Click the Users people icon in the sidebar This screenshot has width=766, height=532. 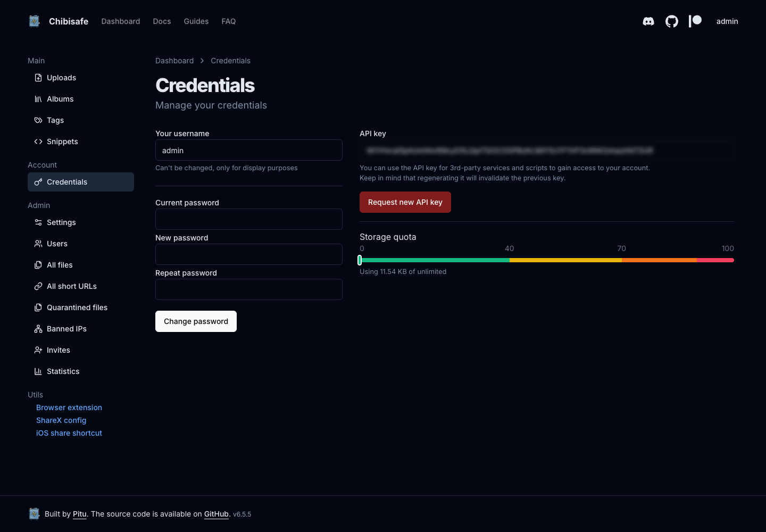[x=38, y=244]
